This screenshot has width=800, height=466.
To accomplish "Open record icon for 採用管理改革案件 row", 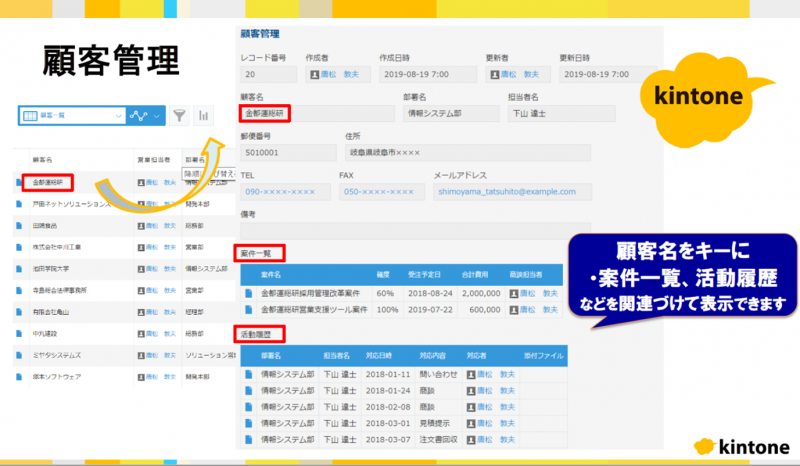I will point(248,293).
